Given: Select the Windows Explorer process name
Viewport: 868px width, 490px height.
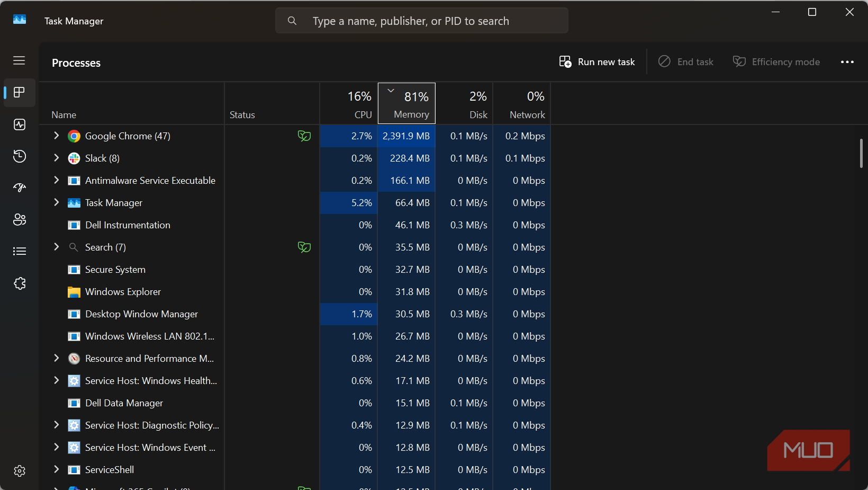Looking at the screenshot, I should (123, 292).
